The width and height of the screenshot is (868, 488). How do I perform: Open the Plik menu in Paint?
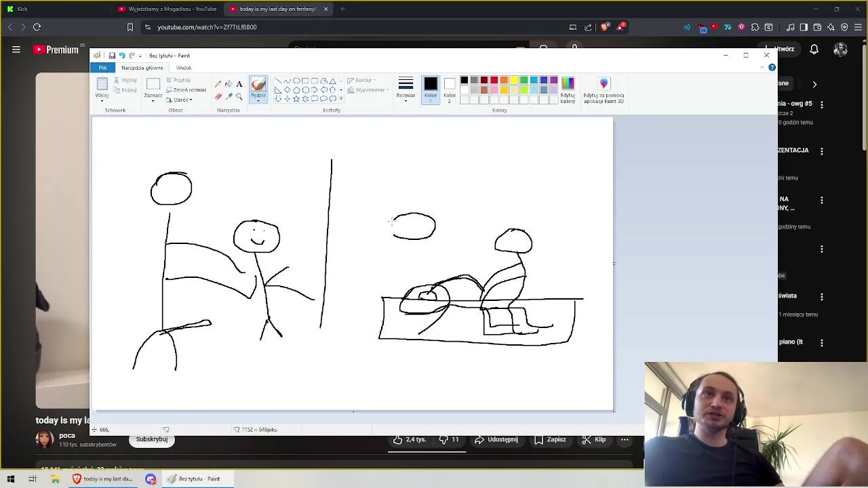pos(102,68)
